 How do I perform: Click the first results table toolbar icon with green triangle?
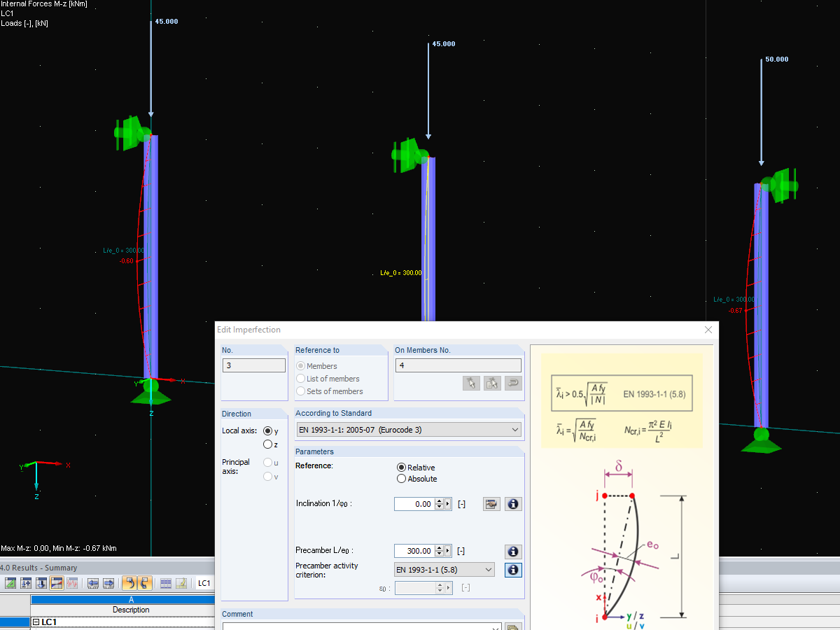coord(10,583)
